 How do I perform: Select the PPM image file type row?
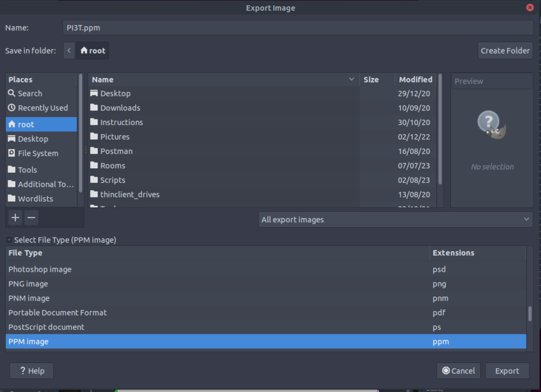pyautogui.click(x=266, y=341)
